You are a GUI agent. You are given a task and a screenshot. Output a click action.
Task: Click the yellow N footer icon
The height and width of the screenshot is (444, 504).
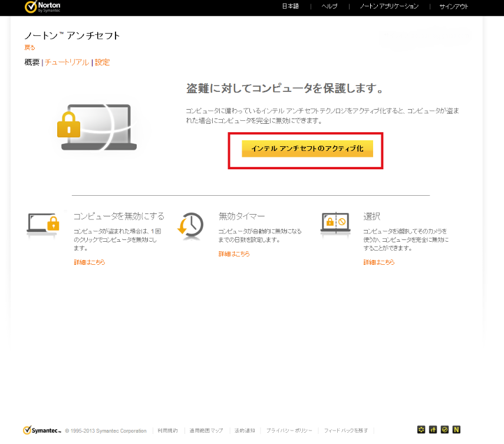pos(456,429)
